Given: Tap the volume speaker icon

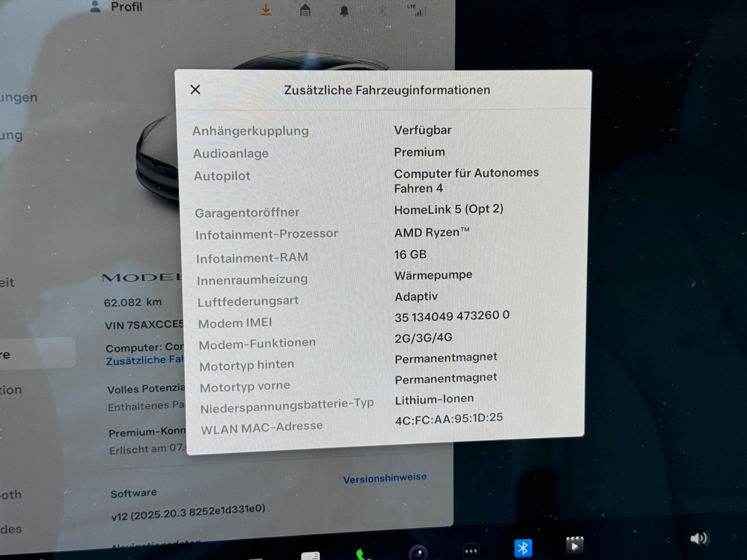Looking at the screenshot, I should [699, 539].
